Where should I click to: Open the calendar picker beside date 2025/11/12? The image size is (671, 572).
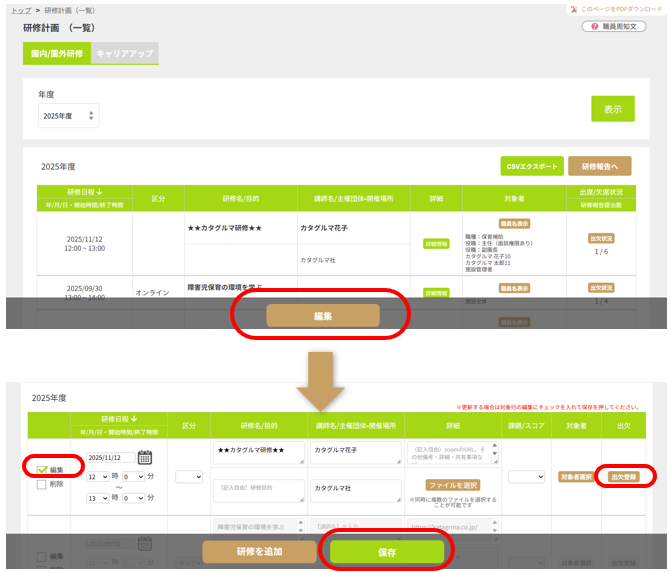click(x=145, y=457)
